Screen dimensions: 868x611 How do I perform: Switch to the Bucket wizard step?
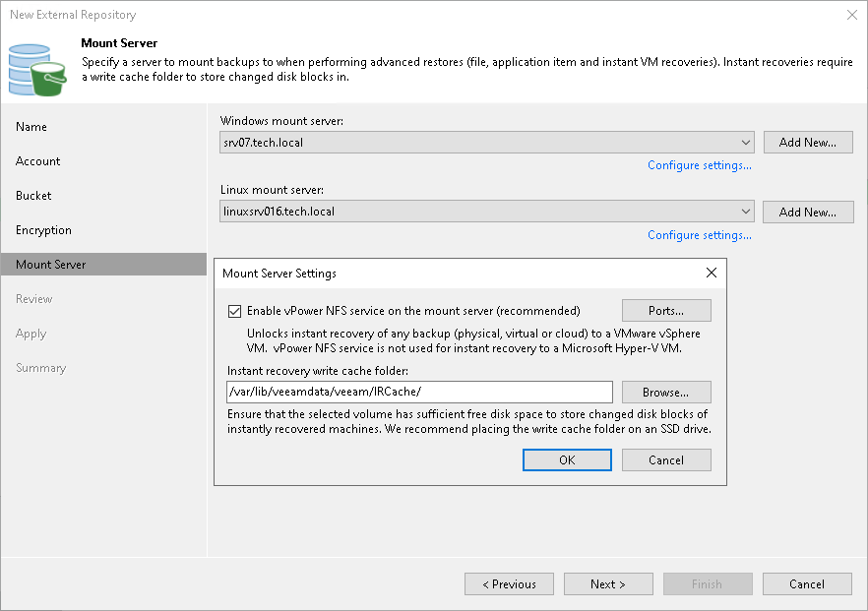pos(33,196)
